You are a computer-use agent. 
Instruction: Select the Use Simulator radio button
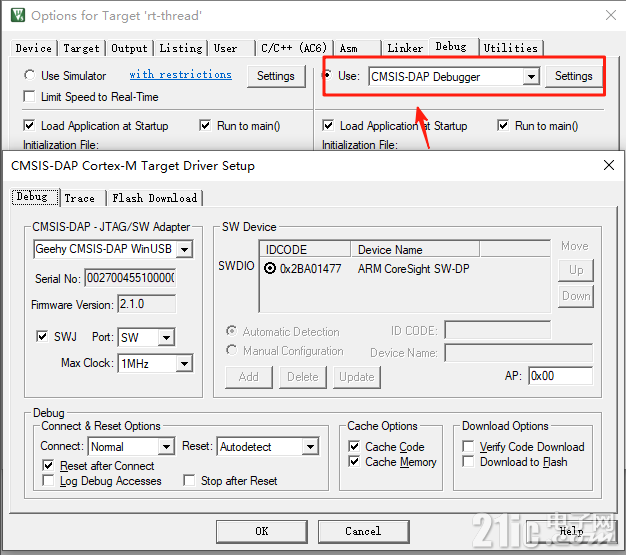click(29, 75)
